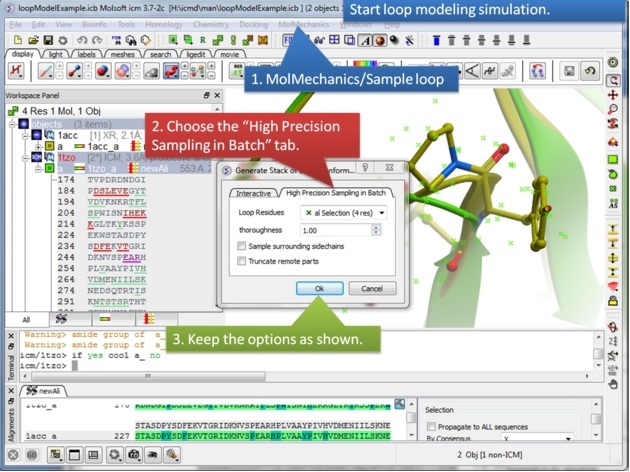This screenshot has height=472, width=630.
Task: Open the Bioinfo menu
Action: [94, 24]
